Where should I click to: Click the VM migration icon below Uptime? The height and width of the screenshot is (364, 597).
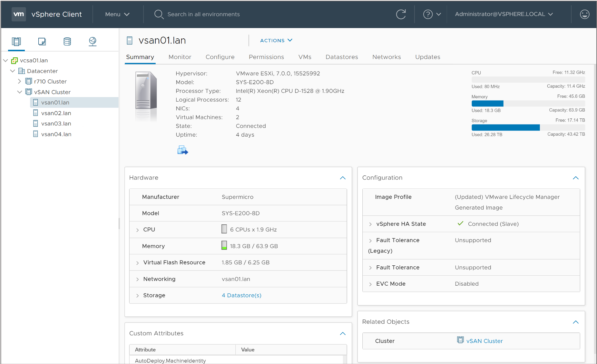point(183,150)
